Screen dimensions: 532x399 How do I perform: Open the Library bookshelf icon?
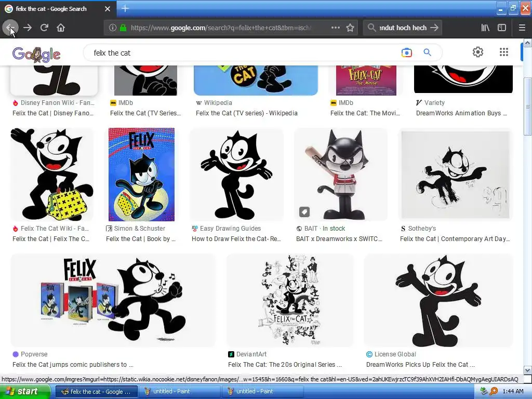pos(485,28)
